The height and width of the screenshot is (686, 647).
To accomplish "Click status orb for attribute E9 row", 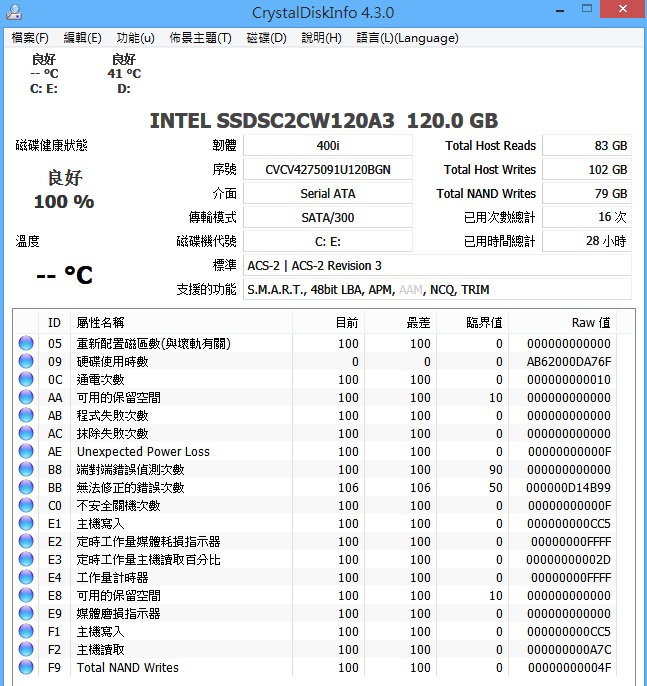I will [x=26, y=613].
